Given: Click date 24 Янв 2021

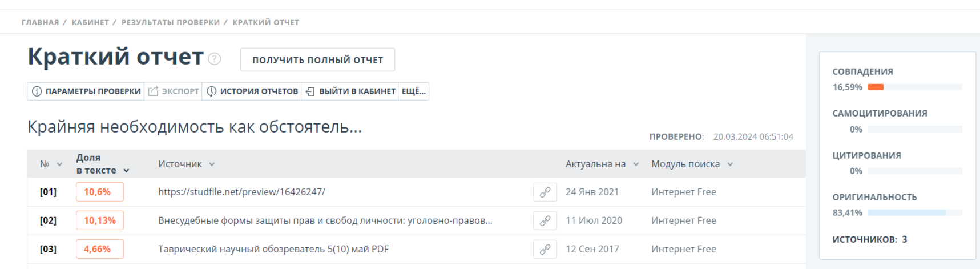Looking at the screenshot, I should 592,192.
